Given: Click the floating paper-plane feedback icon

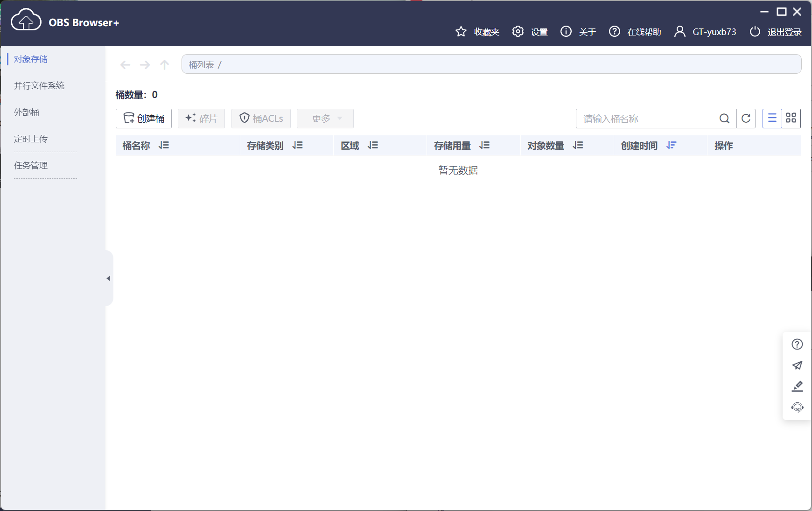Looking at the screenshot, I should click(x=797, y=365).
